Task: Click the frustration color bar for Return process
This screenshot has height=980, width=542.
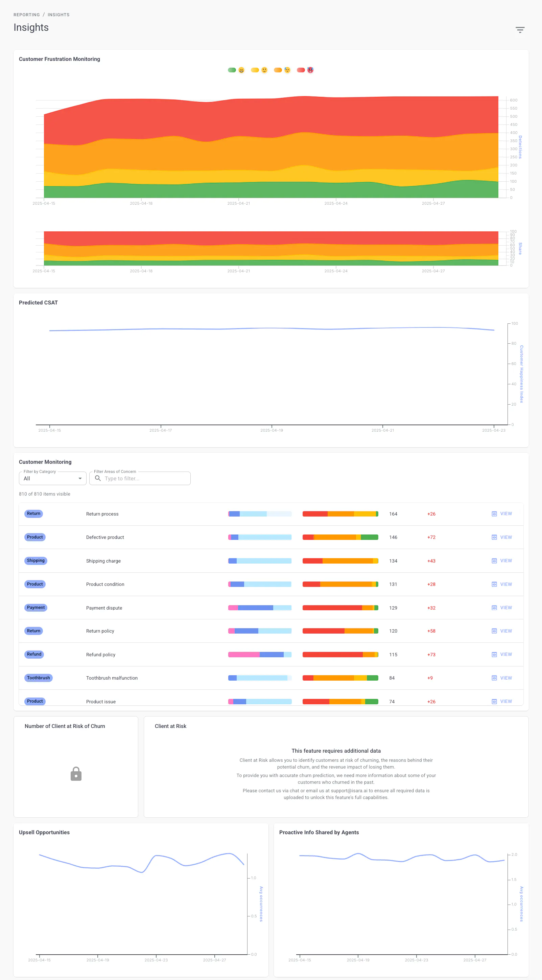Action: click(340, 514)
